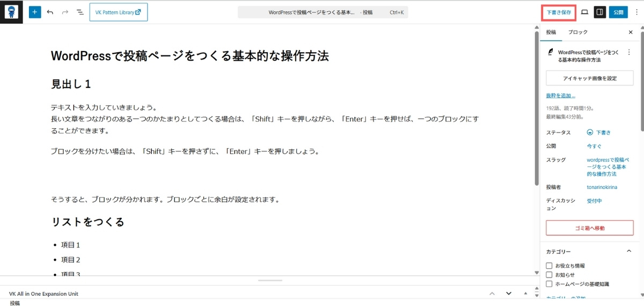Close the settings sidebar
This screenshot has height=306, width=644.
coord(631,32)
